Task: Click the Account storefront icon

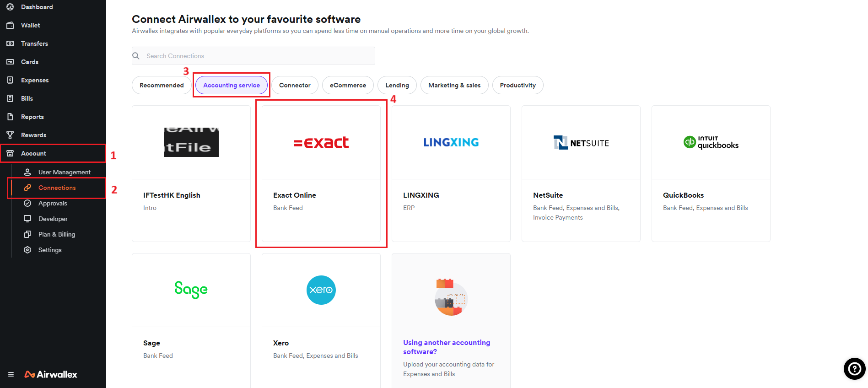Action: point(10,153)
